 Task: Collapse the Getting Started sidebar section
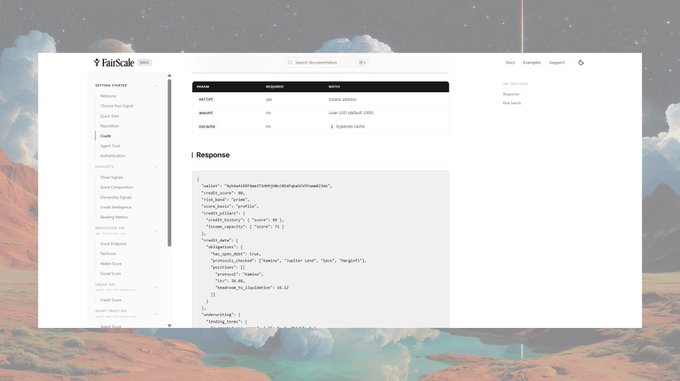(156, 85)
